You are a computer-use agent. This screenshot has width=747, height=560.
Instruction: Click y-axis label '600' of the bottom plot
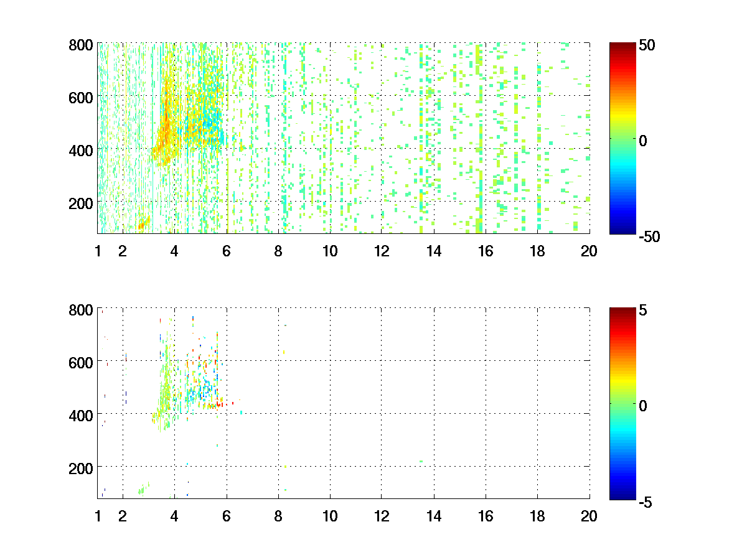82,363
